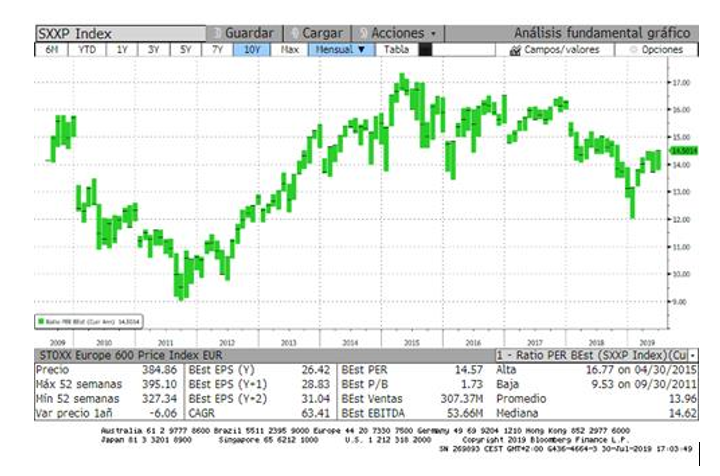This screenshot has height=476, width=720.
Task: Click the 14.3014 last value axis label
Action: 684,151
